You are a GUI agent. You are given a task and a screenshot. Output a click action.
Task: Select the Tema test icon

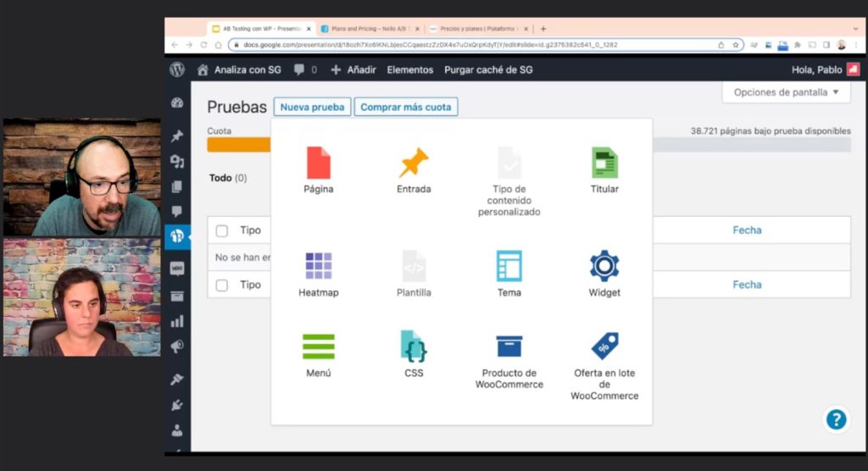(x=509, y=266)
